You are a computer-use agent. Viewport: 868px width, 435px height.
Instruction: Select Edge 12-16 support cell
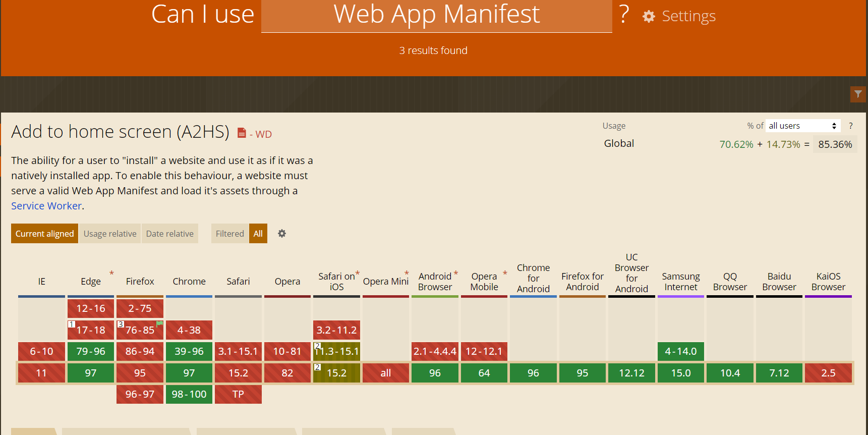(x=91, y=308)
